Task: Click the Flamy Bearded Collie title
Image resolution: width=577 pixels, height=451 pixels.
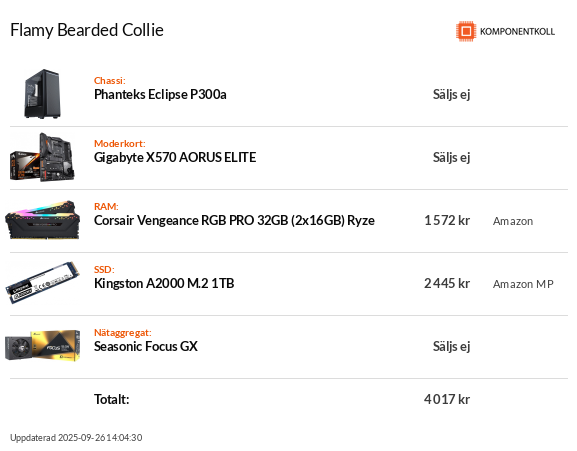Action: 87,30
